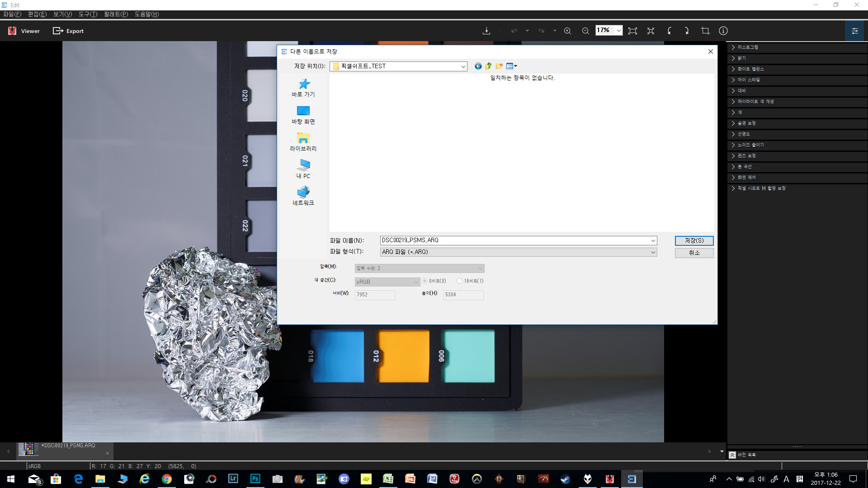868x488 pixels.
Task: Activate the Crop tool
Action: click(705, 31)
